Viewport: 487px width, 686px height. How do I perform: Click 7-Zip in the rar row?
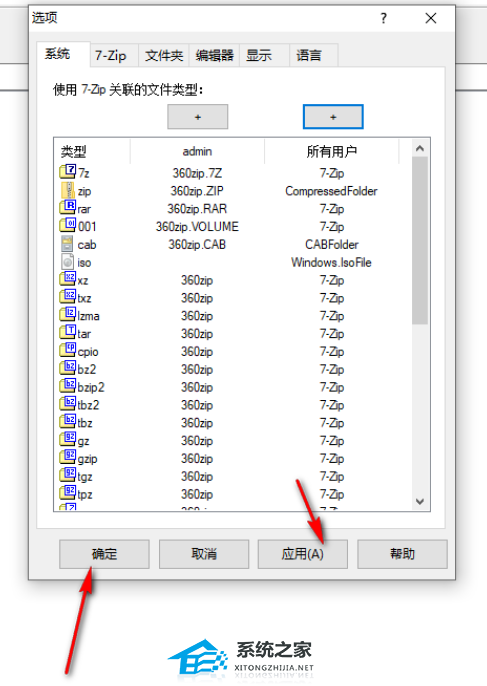(332, 209)
